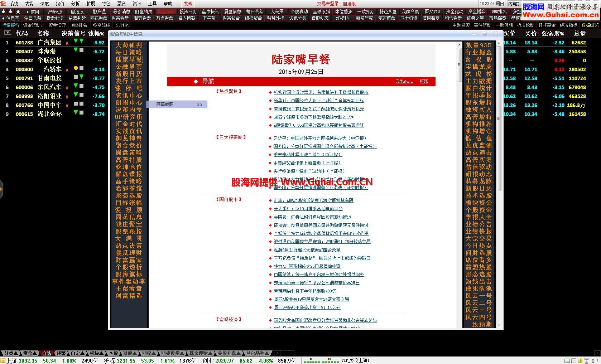Click VIP_招商上海1 server label in status bar
The height and width of the screenshot is (364, 601).
355,361
